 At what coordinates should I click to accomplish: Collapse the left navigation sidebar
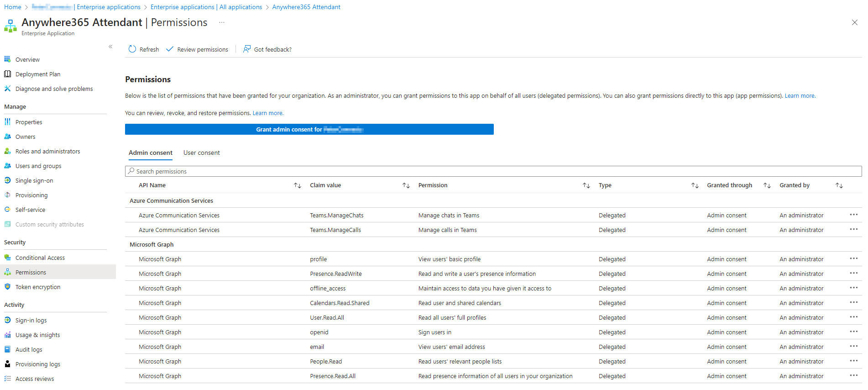(110, 47)
